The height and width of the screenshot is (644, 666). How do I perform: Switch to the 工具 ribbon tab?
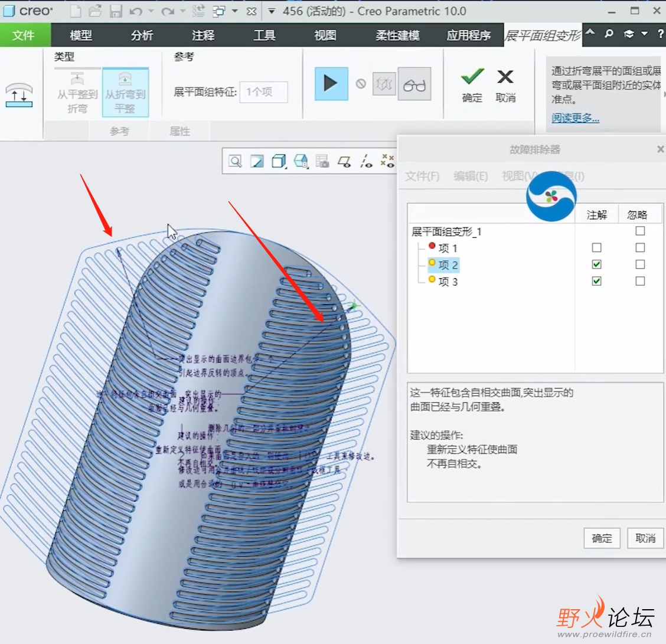click(264, 35)
